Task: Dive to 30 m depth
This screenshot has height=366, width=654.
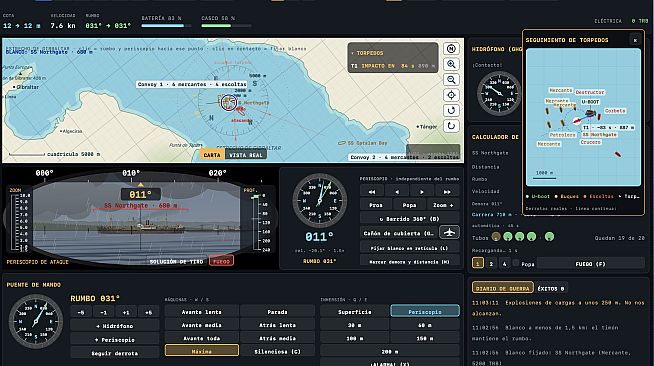Action: pos(355,325)
